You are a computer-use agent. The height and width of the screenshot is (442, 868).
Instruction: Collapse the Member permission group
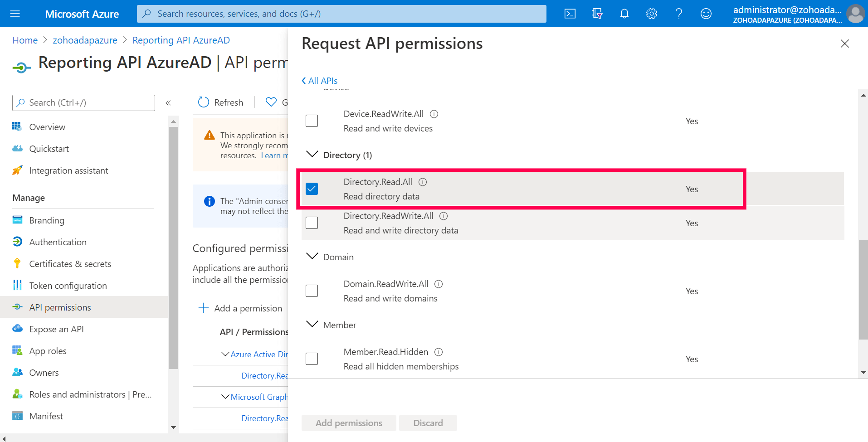[x=312, y=325]
